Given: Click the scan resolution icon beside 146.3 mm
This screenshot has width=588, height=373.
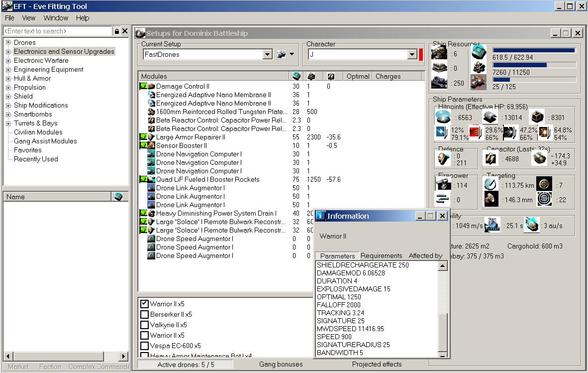Looking at the screenshot, I should click(490, 199).
